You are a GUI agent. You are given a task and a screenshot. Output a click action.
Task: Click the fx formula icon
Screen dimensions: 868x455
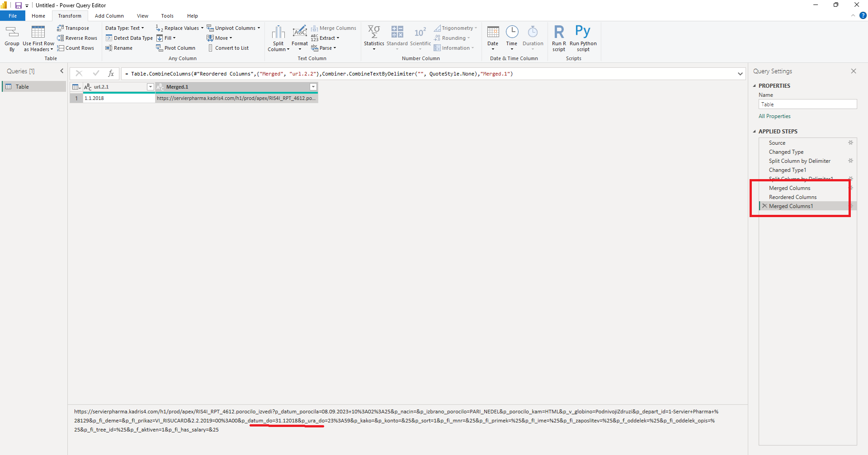(x=111, y=73)
